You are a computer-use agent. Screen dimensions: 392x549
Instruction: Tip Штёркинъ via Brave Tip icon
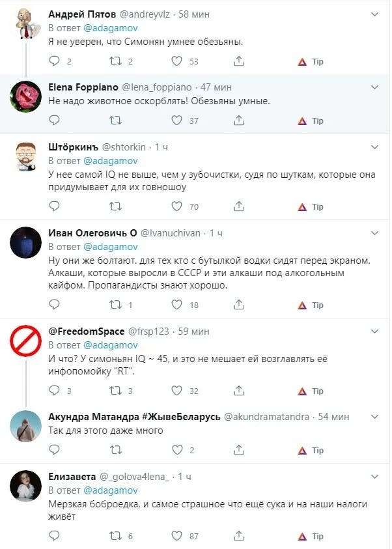[x=311, y=206]
